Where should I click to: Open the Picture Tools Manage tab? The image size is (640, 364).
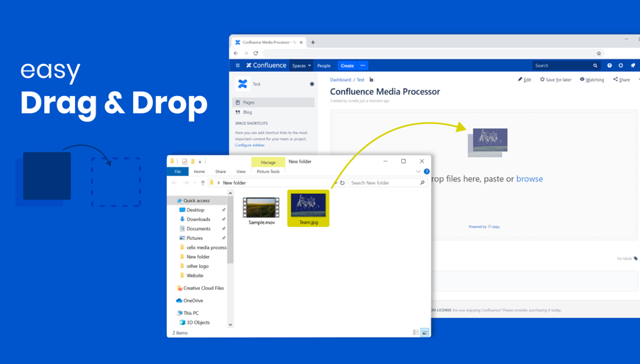coord(268,162)
